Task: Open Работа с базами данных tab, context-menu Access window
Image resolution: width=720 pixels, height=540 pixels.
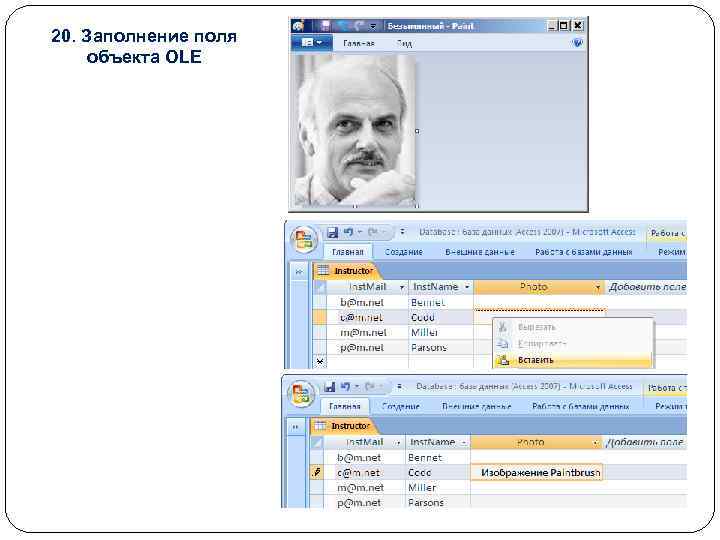Action: pos(584,252)
